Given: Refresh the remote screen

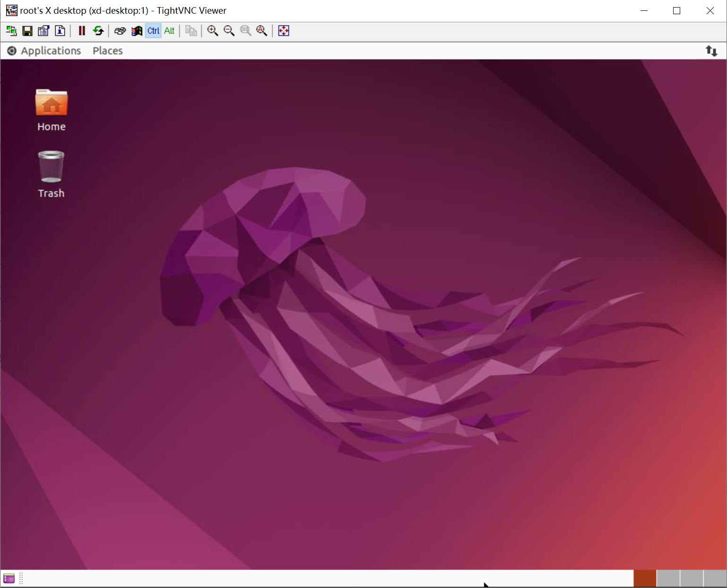Looking at the screenshot, I should [x=98, y=31].
